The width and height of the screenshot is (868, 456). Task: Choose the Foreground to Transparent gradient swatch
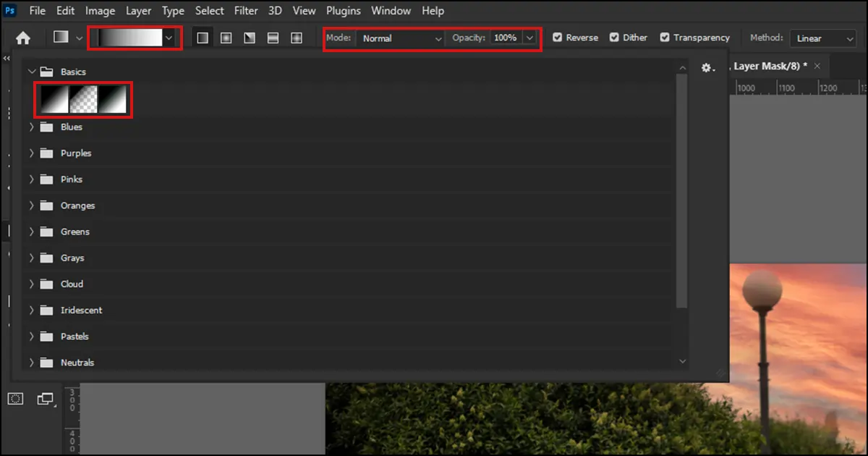pyautogui.click(x=84, y=99)
